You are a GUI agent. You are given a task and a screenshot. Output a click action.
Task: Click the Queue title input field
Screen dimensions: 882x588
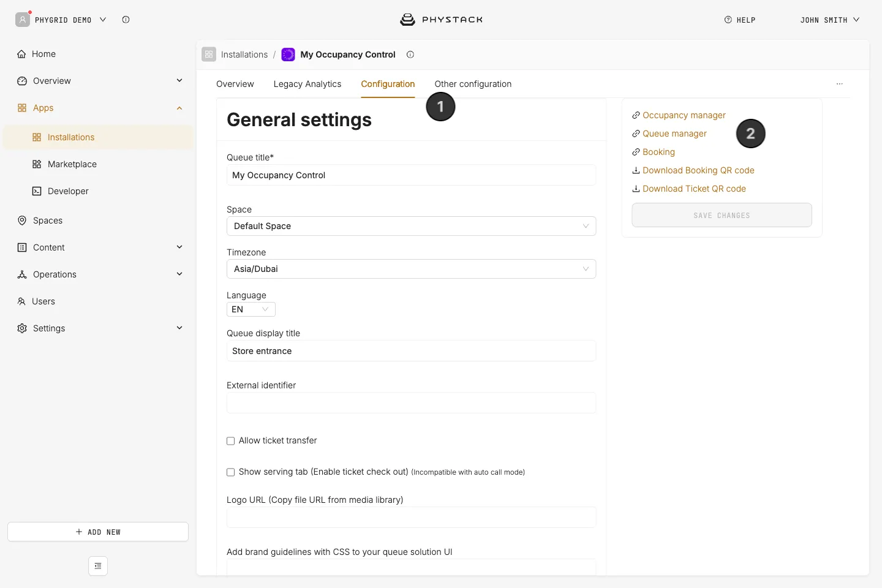(412, 175)
